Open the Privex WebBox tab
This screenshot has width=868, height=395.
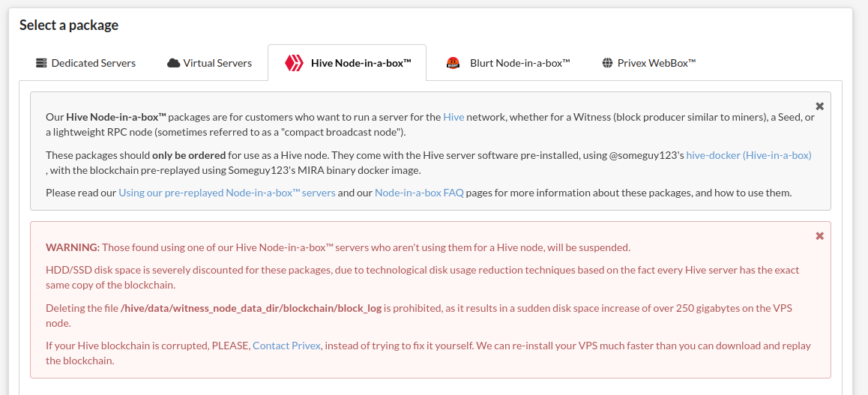pyautogui.click(x=649, y=63)
